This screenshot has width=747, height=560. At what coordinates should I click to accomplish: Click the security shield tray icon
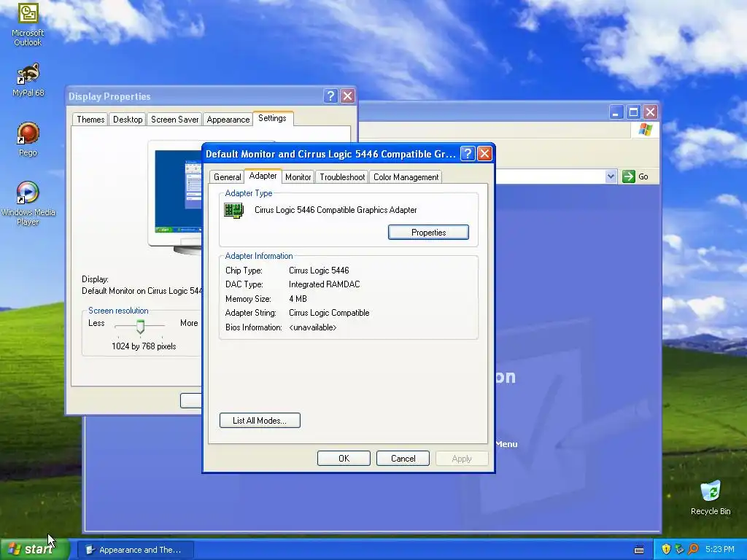click(666, 549)
